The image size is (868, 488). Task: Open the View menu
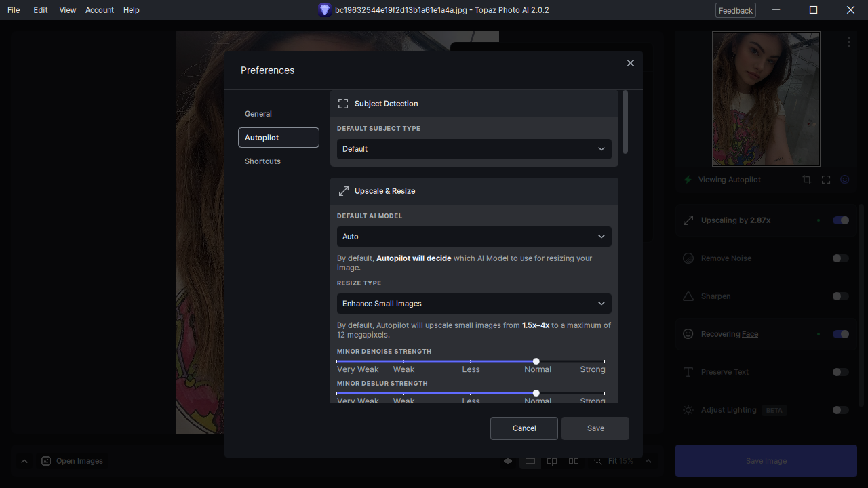pos(68,10)
